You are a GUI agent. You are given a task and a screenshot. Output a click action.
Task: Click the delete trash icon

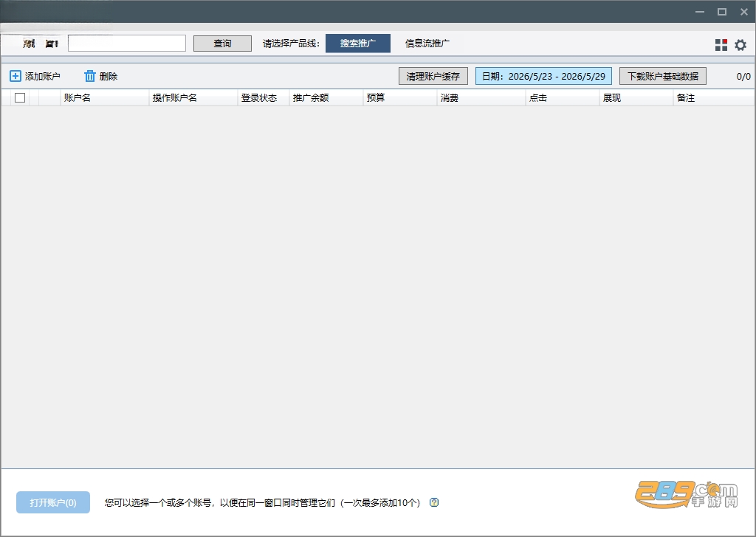(x=89, y=76)
